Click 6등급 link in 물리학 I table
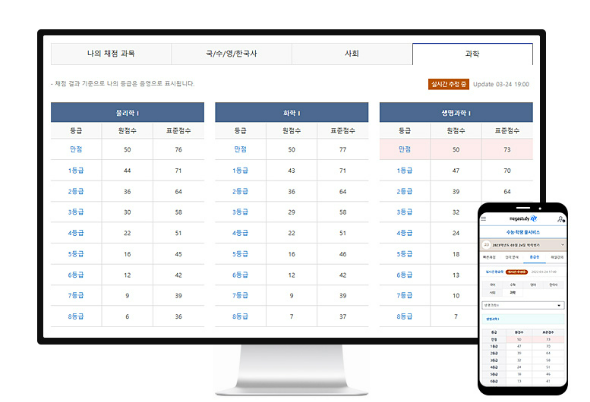The image size is (590, 402). coord(76,275)
